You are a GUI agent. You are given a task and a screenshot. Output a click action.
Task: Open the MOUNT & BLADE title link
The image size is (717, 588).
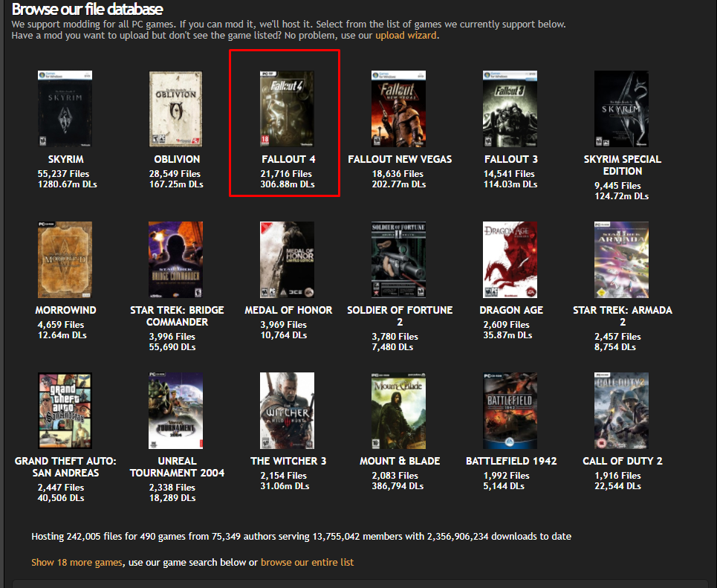(x=400, y=461)
